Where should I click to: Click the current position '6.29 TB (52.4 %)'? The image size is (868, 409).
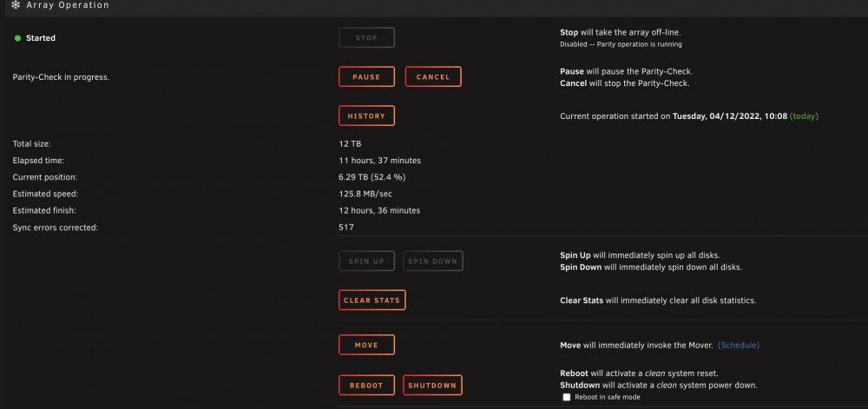click(x=372, y=177)
